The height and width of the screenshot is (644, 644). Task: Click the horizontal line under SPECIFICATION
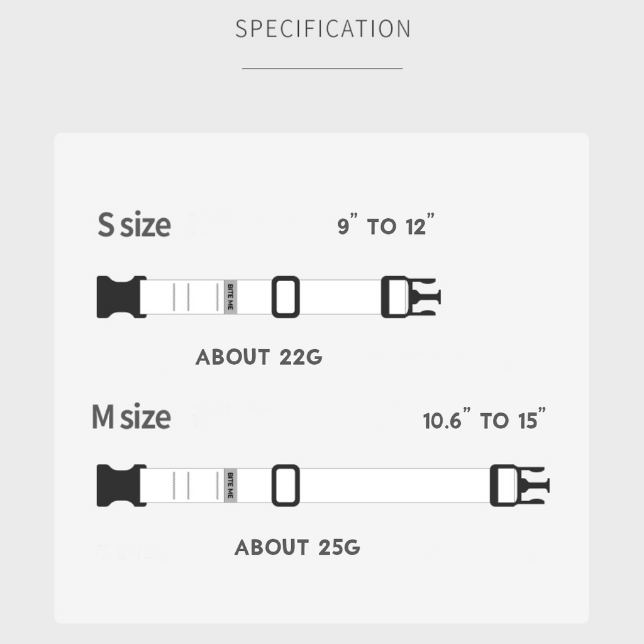pos(322,68)
